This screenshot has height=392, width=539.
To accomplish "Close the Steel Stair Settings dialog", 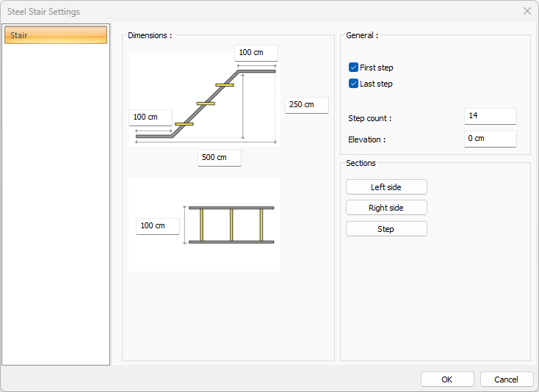I will pos(527,11).
